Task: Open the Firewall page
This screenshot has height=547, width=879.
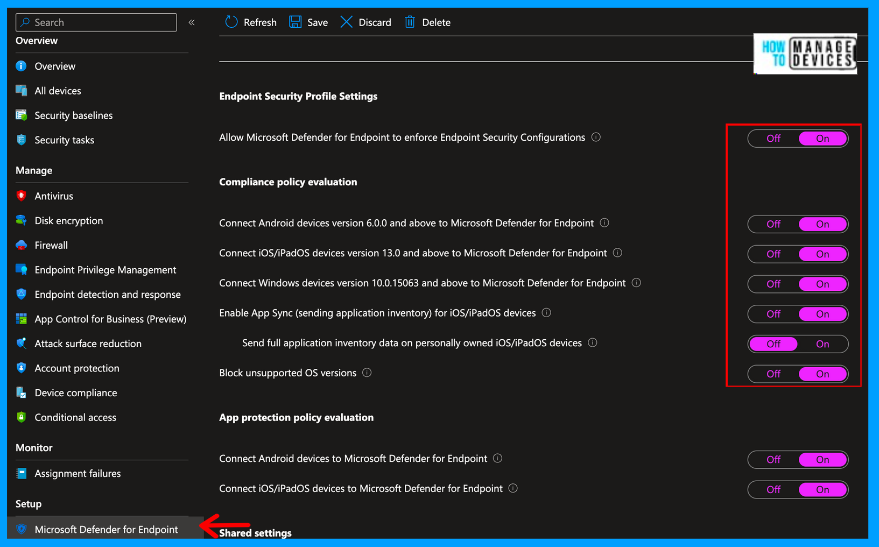Action: (x=51, y=245)
